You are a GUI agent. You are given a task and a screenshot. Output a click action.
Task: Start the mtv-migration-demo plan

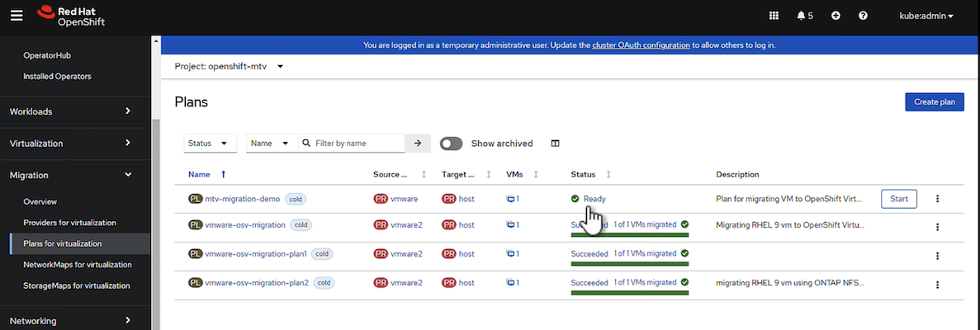[x=898, y=199]
